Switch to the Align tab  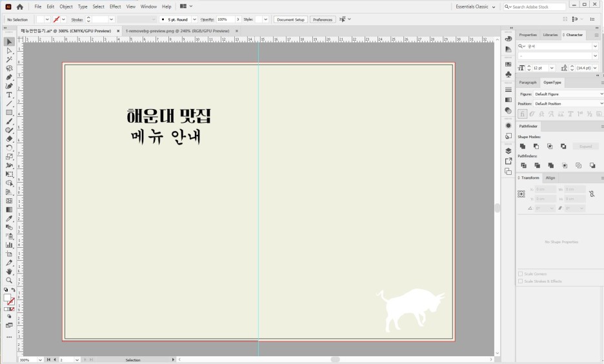click(x=550, y=177)
